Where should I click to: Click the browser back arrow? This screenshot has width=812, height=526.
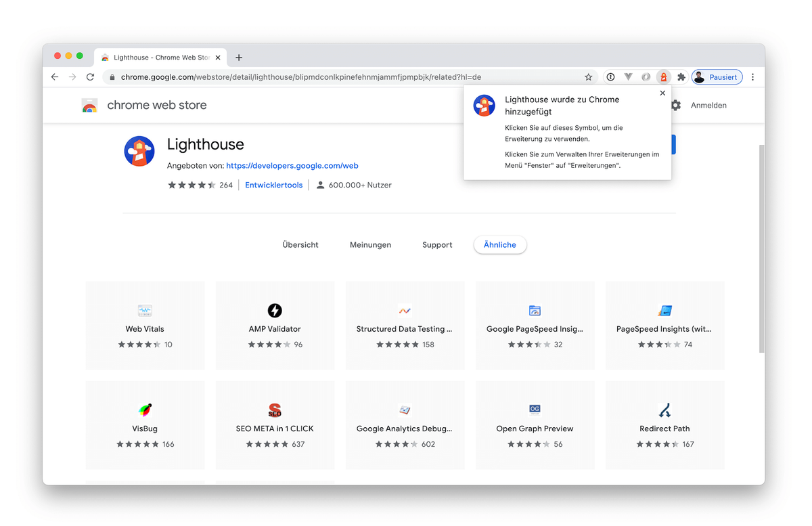(x=55, y=77)
